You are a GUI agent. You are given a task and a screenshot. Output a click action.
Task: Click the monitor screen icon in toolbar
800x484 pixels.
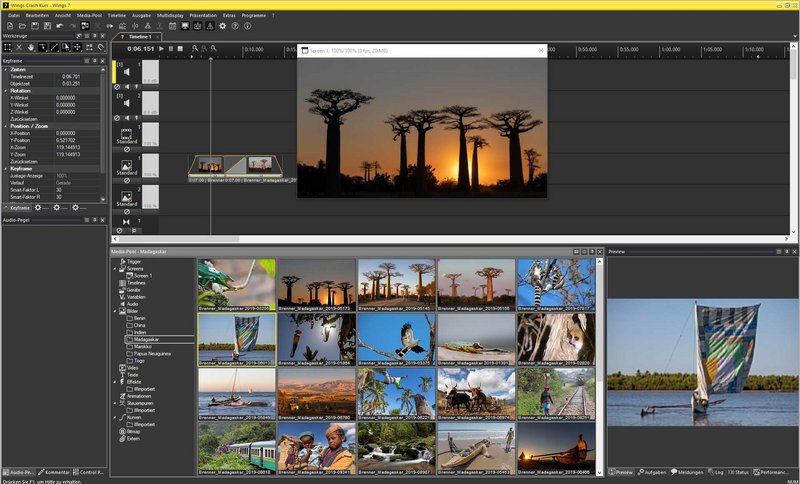pyautogui.click(x=185, y=26)
